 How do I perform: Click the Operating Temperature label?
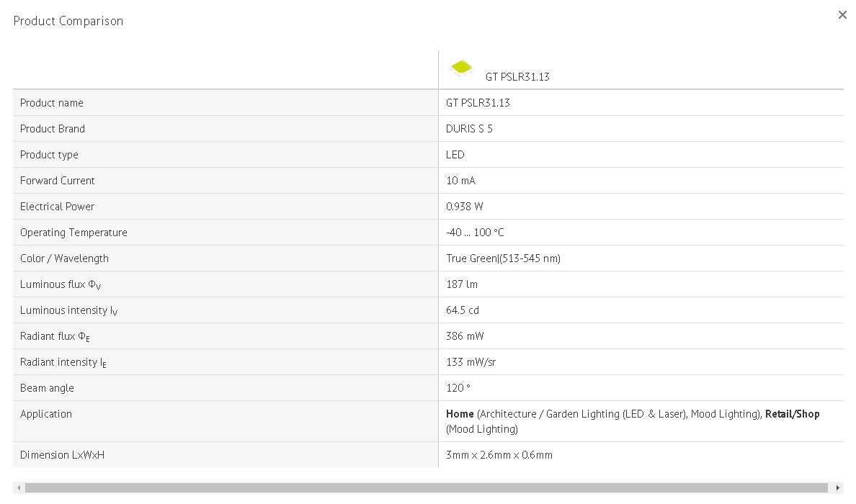(73, 233)
